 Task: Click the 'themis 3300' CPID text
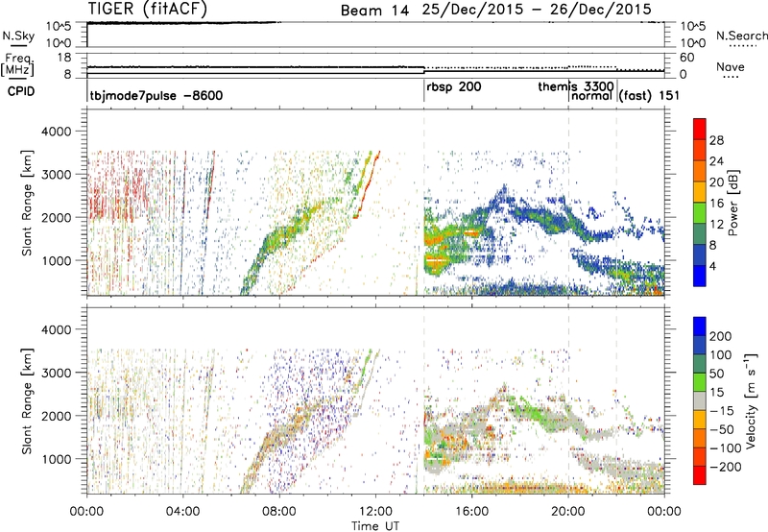[x=575, y=86]
